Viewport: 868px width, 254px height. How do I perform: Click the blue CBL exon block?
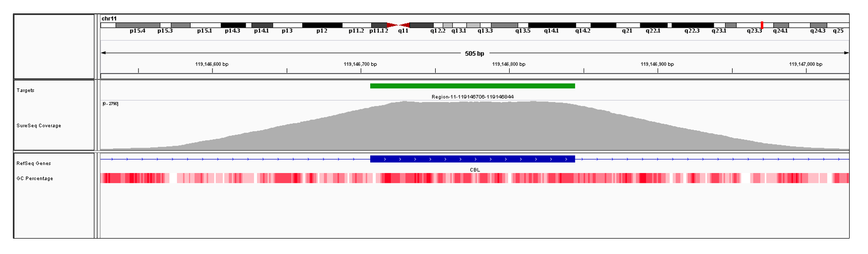tap(472, 159)
